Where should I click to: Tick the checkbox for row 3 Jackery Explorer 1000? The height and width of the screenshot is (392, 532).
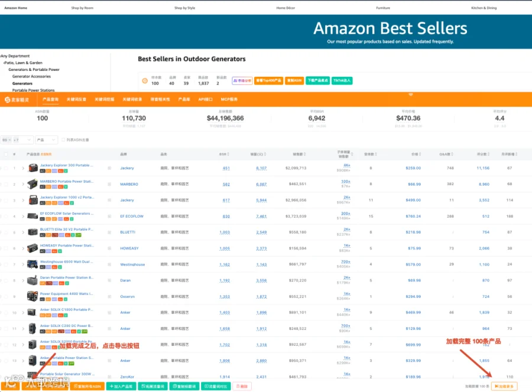(x=6, y=200)
